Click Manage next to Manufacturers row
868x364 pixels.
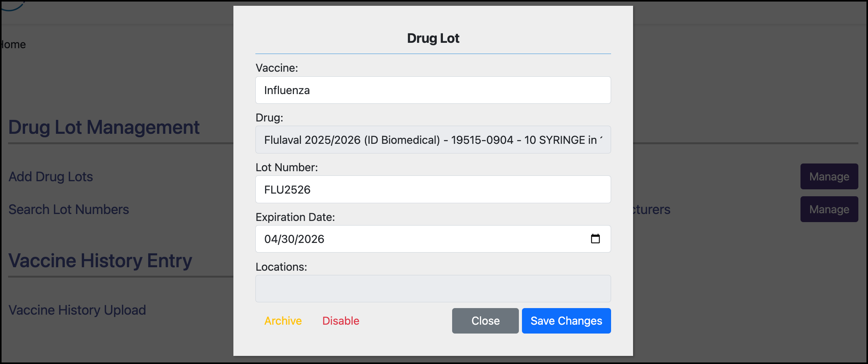pos(829,209)
